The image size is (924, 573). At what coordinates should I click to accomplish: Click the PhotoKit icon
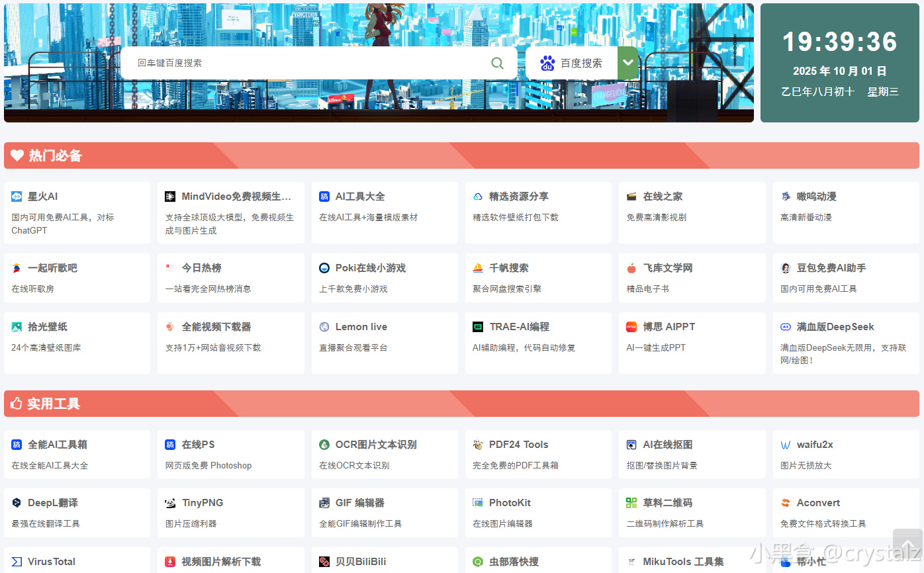pyautogui.click(x=478, y=503)
